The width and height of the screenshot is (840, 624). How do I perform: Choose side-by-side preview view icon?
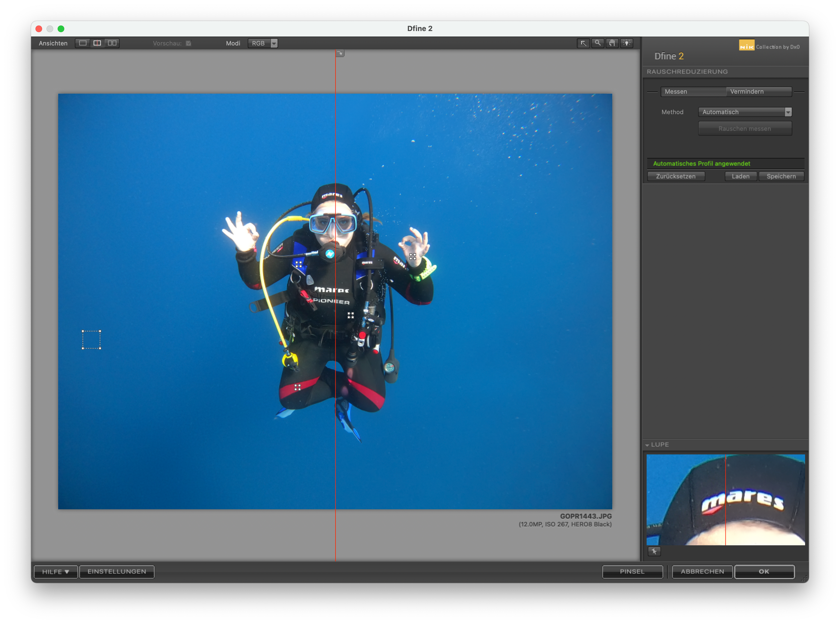pyautogui.click(x=112, y=43)
